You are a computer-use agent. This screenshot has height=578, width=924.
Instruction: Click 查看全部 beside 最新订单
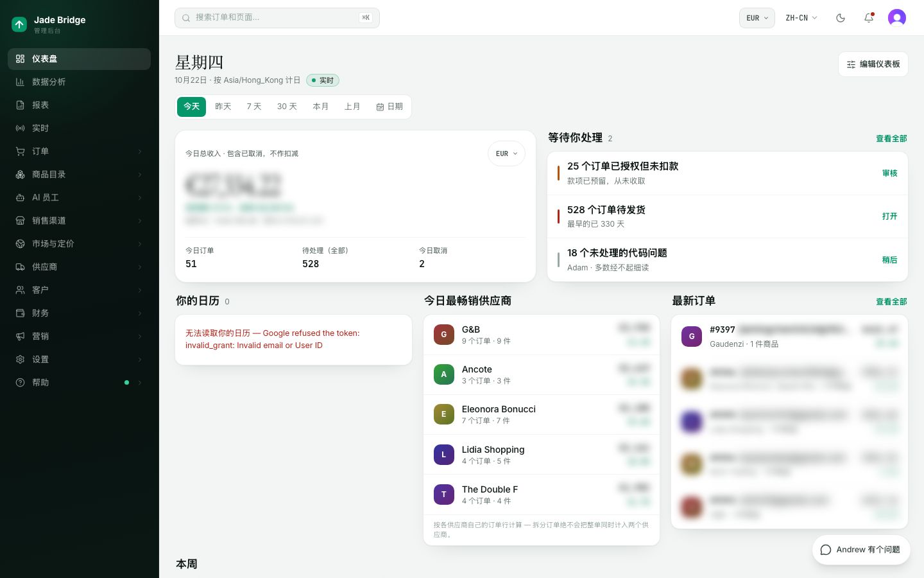[891, 302]
